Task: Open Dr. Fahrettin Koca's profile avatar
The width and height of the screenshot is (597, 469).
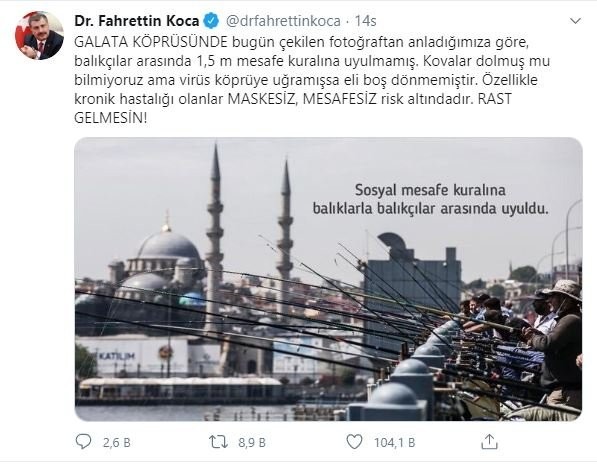Action: coord(39,35)
